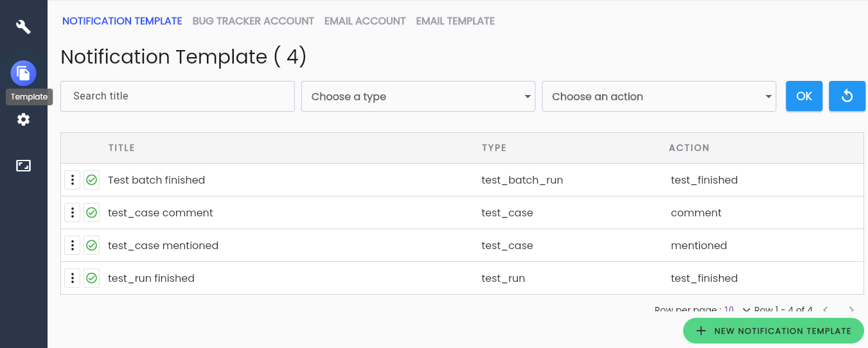Viewport: 868px width, 348px height.
Task: Expand the Choose a type dropdown
Action: pos(418,96)
